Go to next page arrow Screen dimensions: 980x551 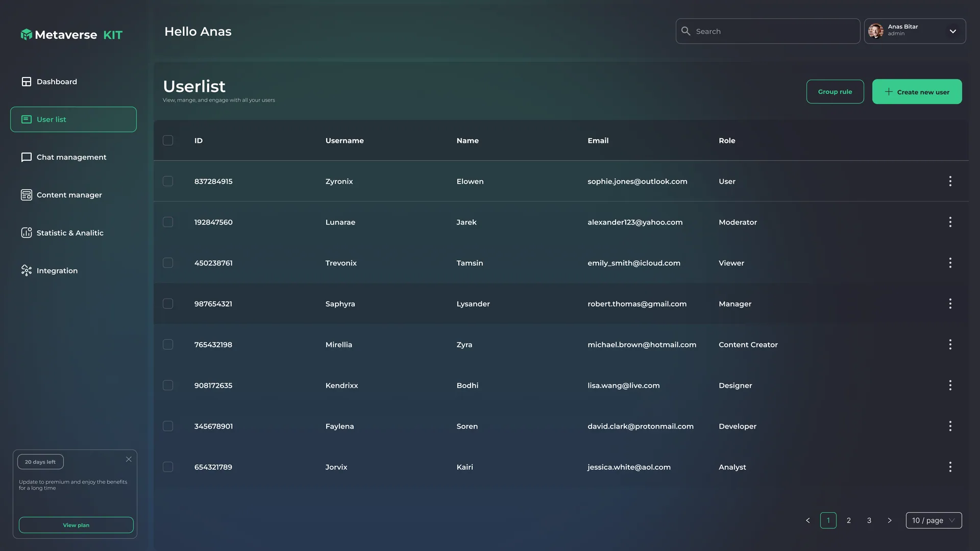tap(890, 520)
